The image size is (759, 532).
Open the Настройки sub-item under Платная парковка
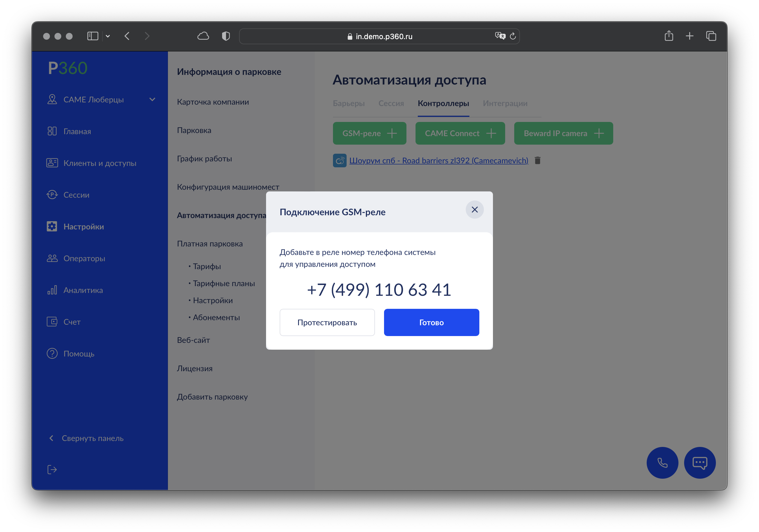pyautogui.click(x=212, y=300)
